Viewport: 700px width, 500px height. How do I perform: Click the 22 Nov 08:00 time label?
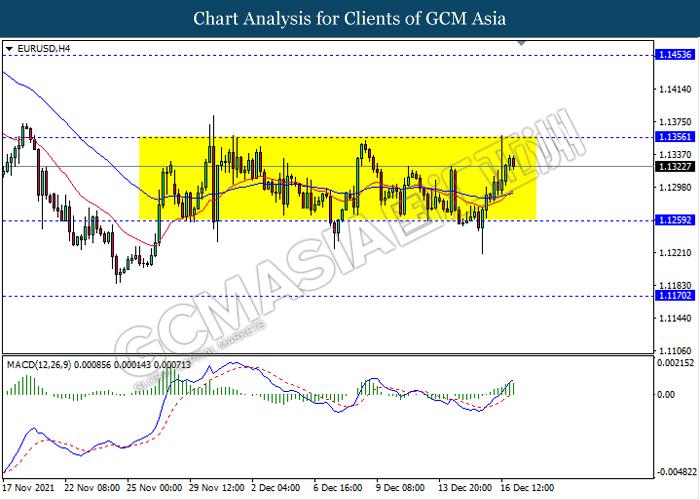click(92, 487)
